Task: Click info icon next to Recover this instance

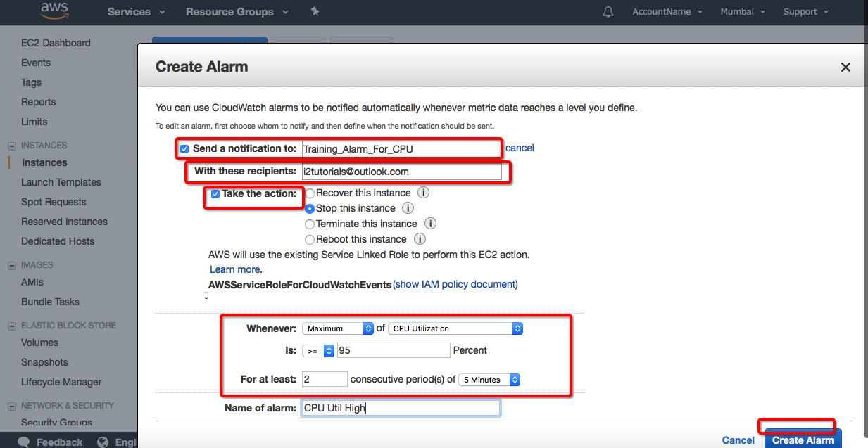Action: point(424,193)
